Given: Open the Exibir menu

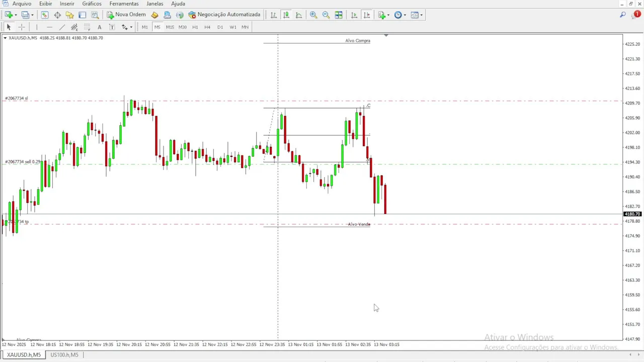Looking at the screenshot, I should (x=46, y=4).
